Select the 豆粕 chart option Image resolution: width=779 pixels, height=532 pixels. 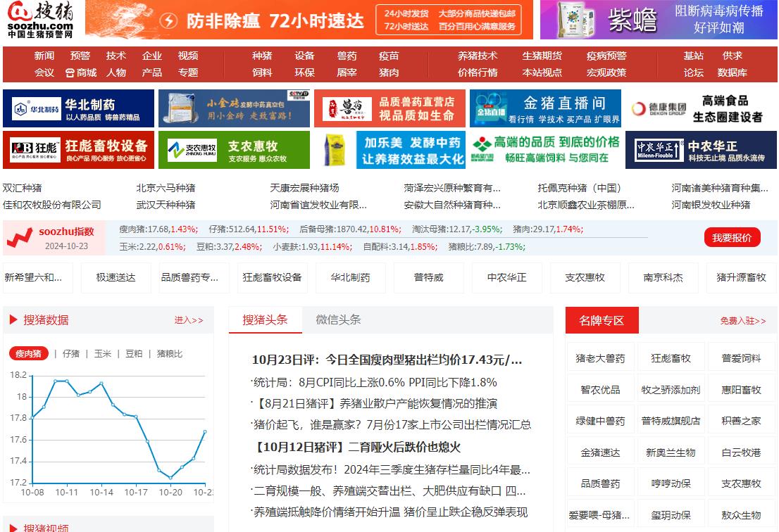[x=134, y=353]
